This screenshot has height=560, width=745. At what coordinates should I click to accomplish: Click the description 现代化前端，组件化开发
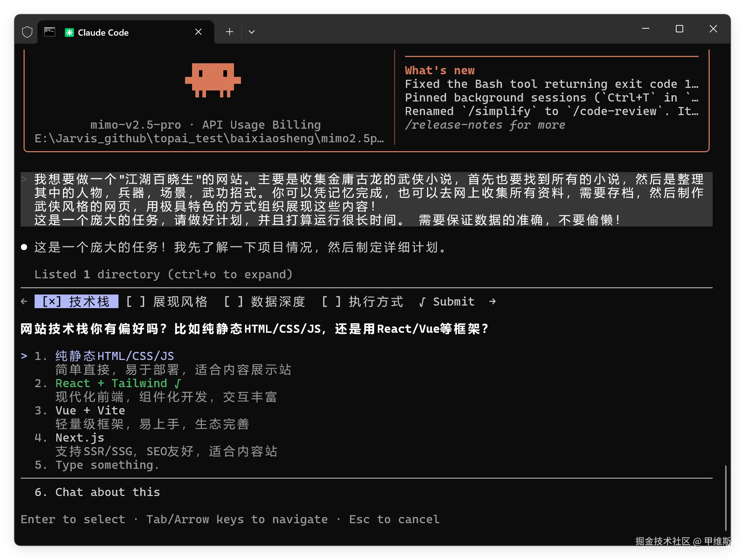166,397
